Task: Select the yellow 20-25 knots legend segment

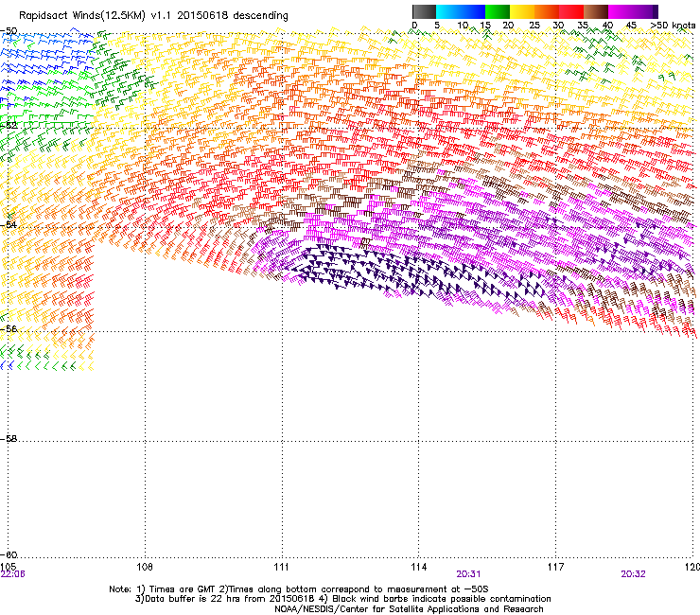Action: tap(522, 11)
